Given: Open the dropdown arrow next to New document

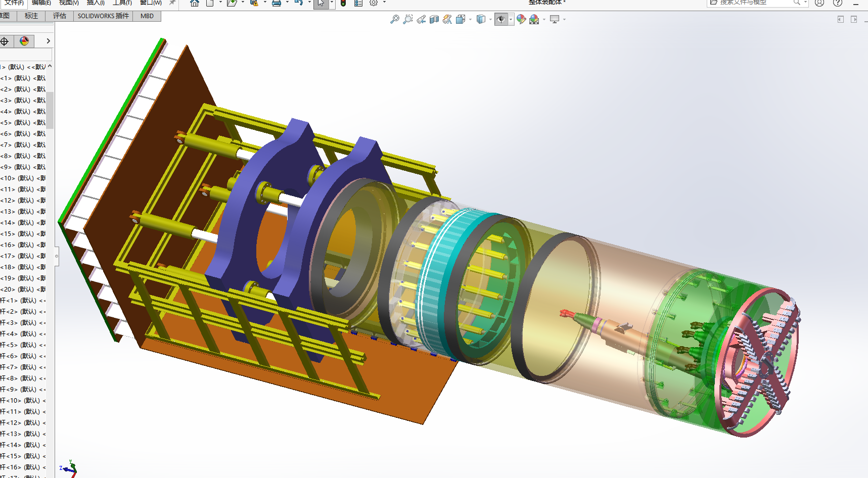Looking at the screenshot, I should pyautogui.click(x=220, y=3).
